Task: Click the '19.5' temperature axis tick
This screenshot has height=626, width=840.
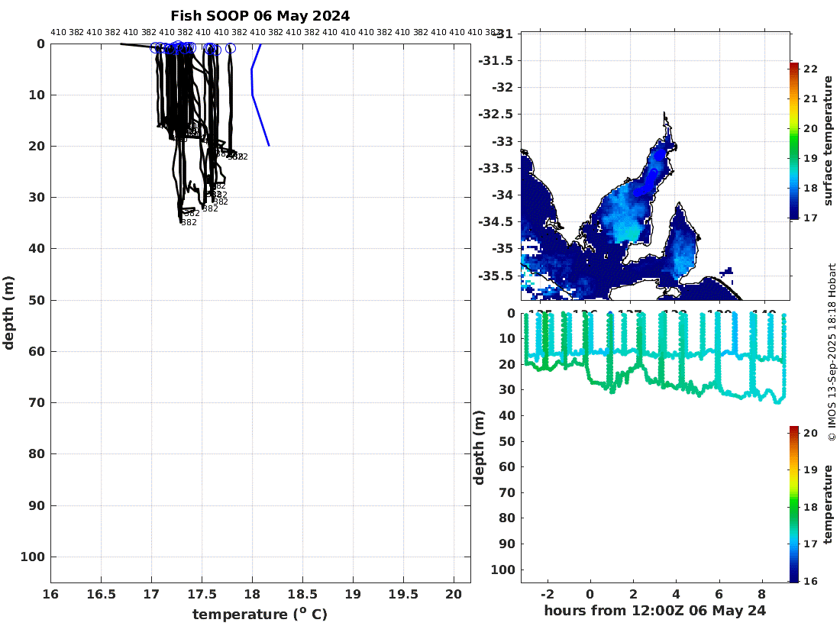Action: [403, 595]
